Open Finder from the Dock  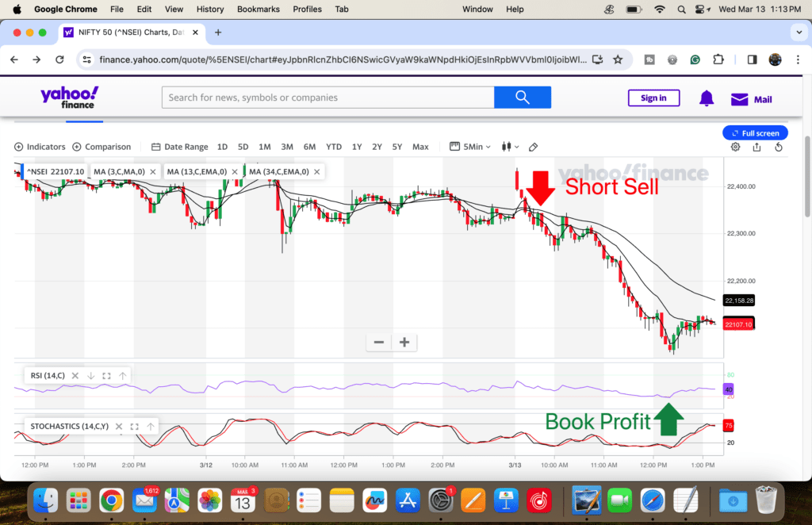[x=45, y=500]
